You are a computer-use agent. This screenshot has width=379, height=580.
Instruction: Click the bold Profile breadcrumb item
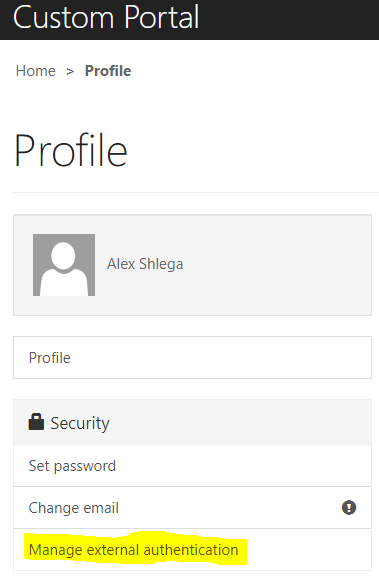click(108, 71)
